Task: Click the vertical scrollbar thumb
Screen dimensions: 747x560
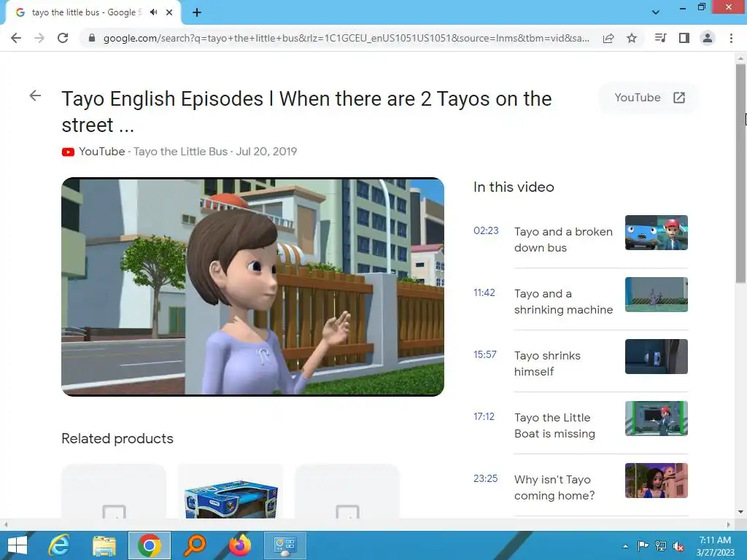Action: point(740,174)
